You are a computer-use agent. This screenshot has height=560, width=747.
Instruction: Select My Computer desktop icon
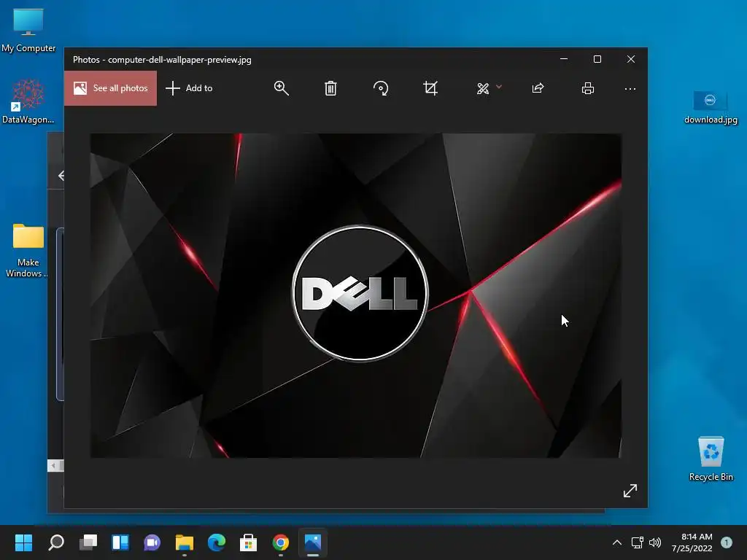coord(28,30)
